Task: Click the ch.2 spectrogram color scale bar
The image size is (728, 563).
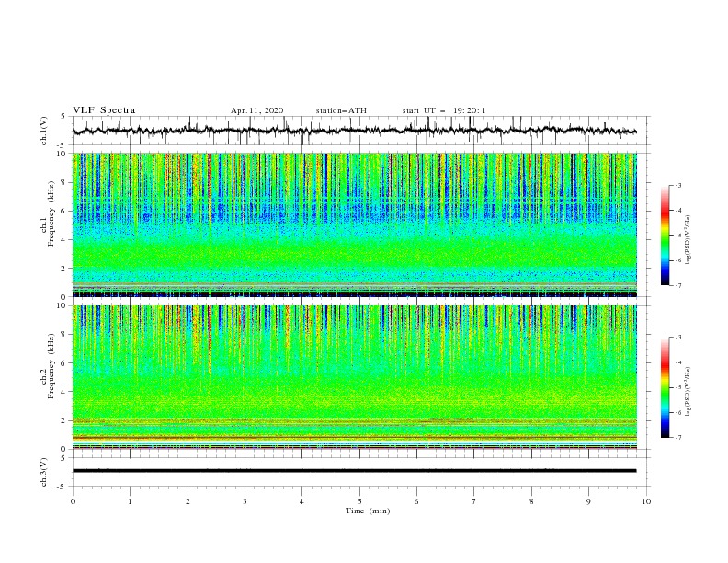Action: pyautogui.click(x=665, y=387)
